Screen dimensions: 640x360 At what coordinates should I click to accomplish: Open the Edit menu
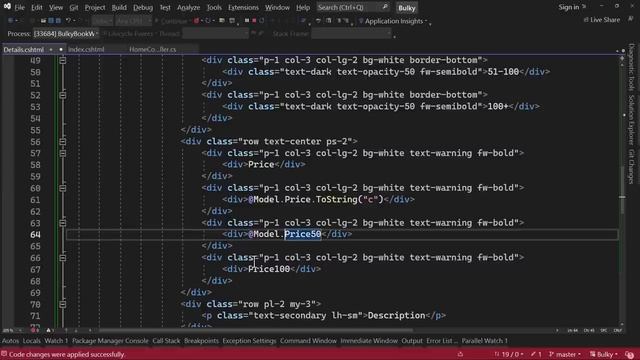[x=37, y=7]
